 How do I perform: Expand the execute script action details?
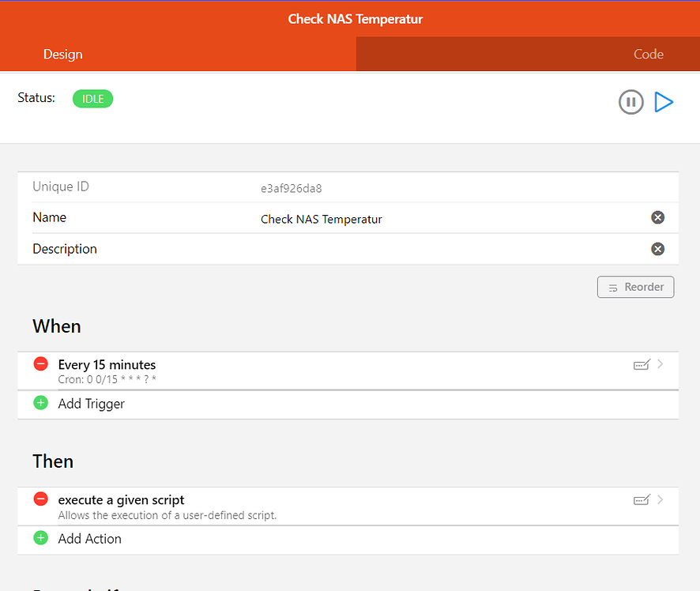tap(660, 499)
